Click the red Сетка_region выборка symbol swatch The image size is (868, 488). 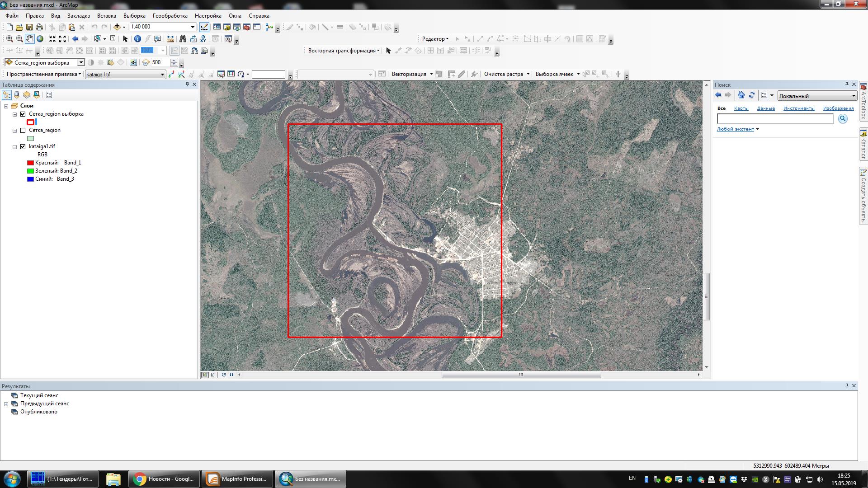[x=30, y=122]
